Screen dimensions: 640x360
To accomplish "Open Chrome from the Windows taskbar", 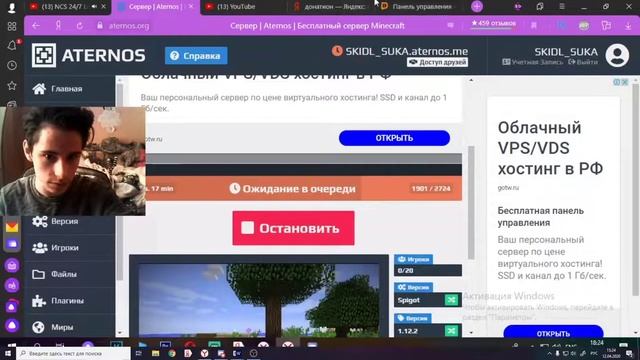I will pos(172,353).
